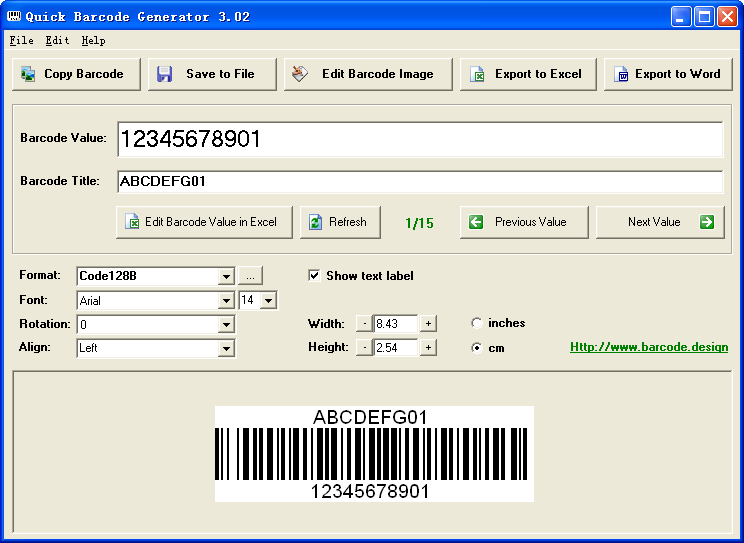Open the Help menu
This screenshot has height=543, width=744.
tap(93, 41)
